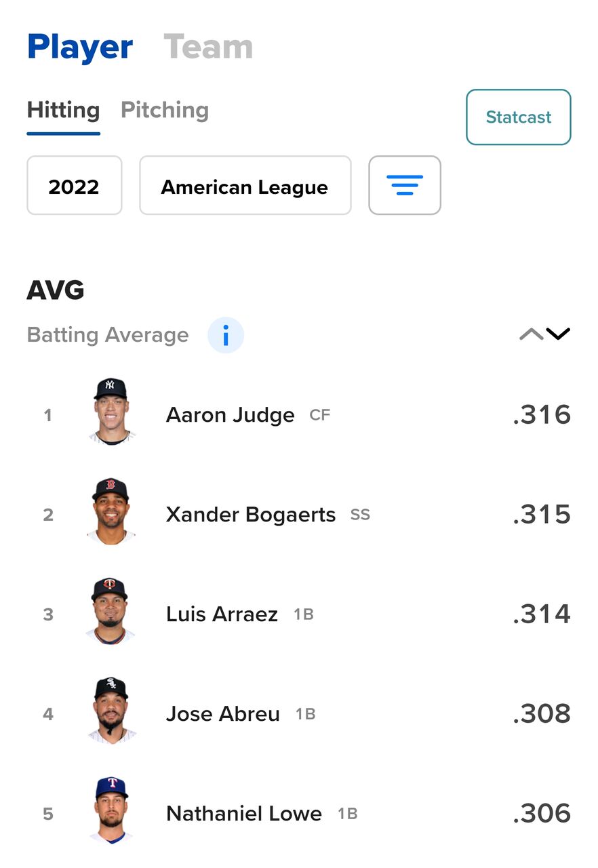Open the Nathaniel Lowe name link
The image size is (598, 868).
tap(243, 814)
